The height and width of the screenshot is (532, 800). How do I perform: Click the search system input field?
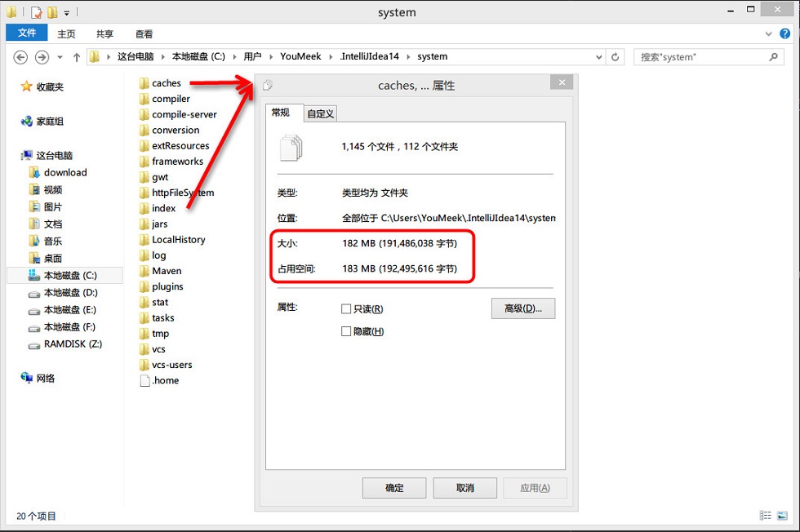[701, 57]
